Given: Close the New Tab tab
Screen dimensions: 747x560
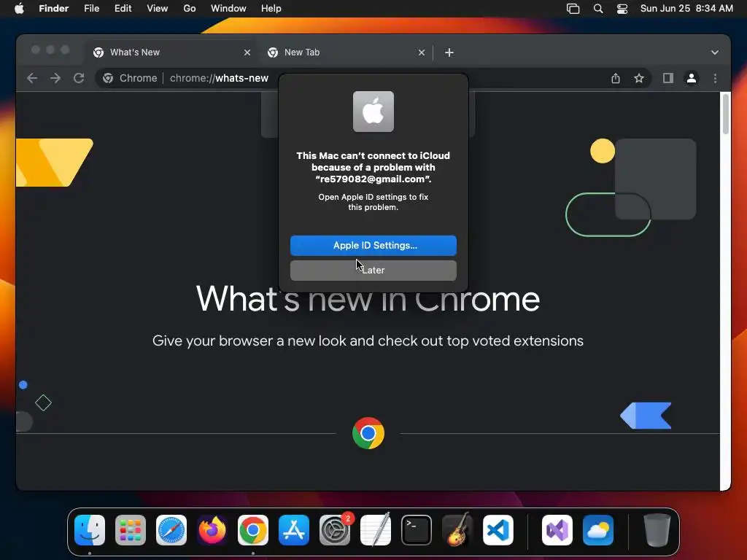Looking at the screenshot, I should click(422, 52).
